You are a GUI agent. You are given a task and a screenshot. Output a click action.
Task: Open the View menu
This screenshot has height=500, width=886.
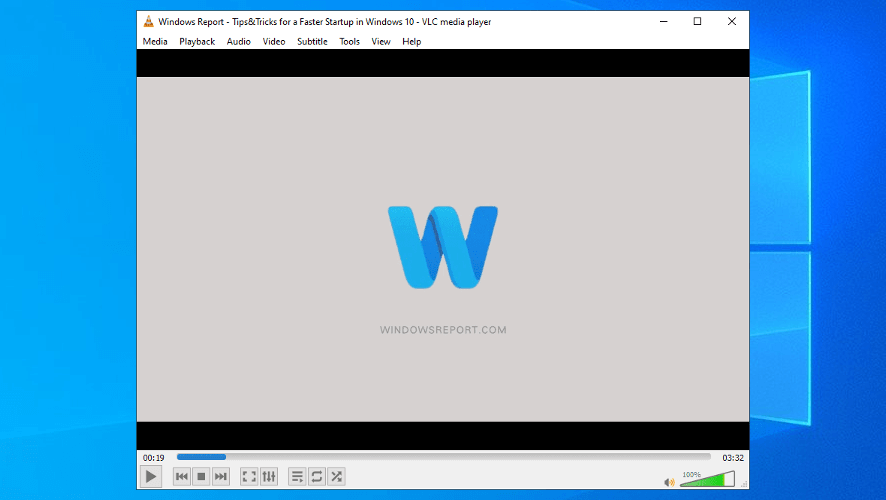[x=381, y=41]
